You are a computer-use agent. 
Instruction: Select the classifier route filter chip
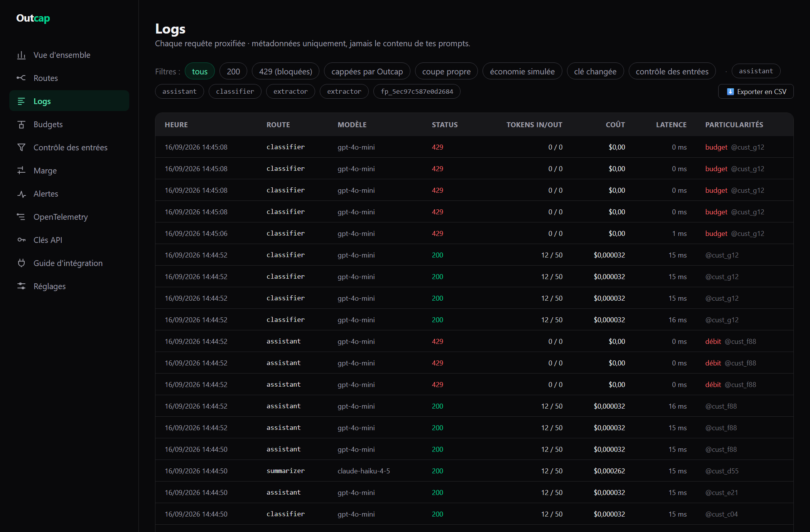pyautogui.click(x=235, y=91)
